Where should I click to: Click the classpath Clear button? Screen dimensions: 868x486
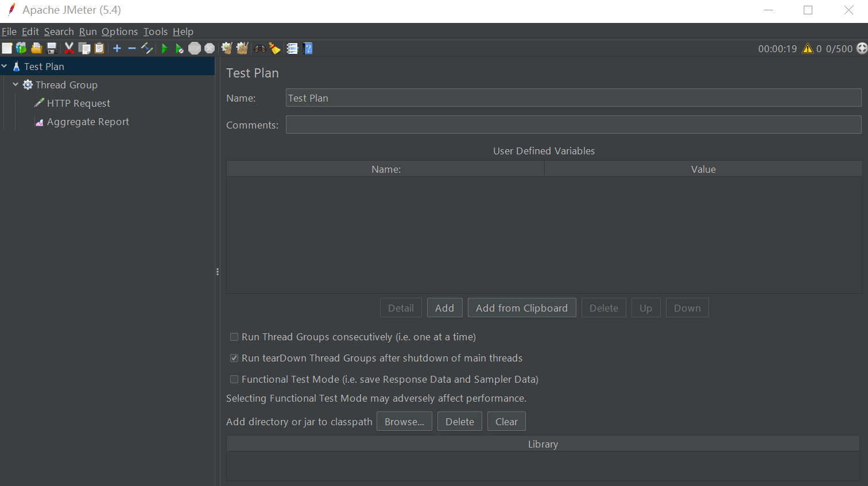[506, 421]
